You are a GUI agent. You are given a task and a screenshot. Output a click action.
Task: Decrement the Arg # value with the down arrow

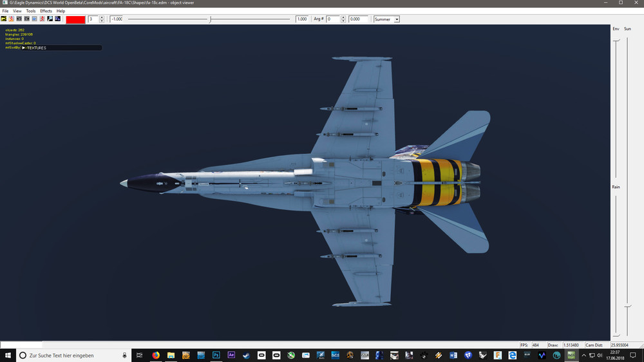pos(343,21)
